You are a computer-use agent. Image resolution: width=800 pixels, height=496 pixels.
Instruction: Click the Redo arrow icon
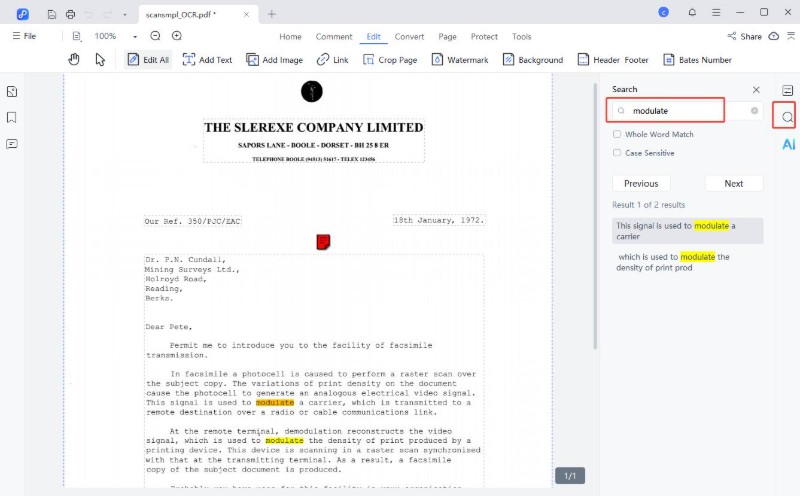coord(108,14)
